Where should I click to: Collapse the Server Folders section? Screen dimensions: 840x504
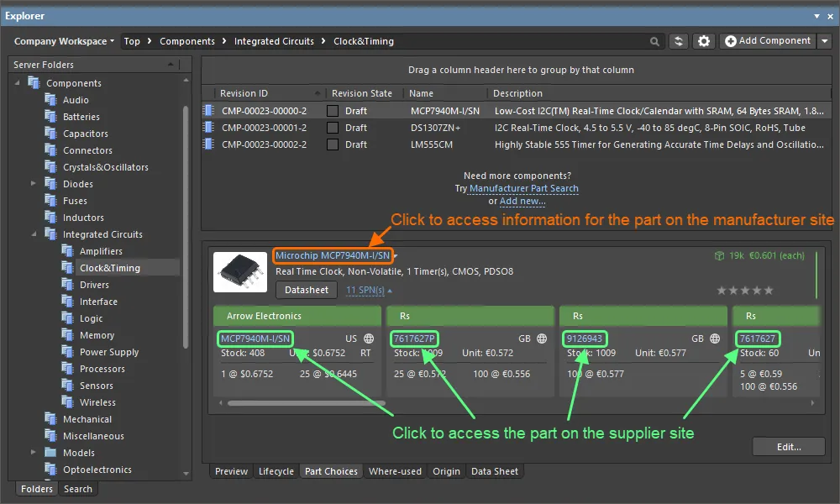coord(171,65)
